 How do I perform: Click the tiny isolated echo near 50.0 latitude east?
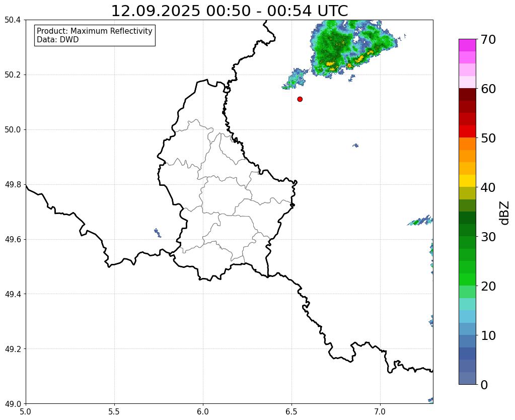[x=355, y=145]
